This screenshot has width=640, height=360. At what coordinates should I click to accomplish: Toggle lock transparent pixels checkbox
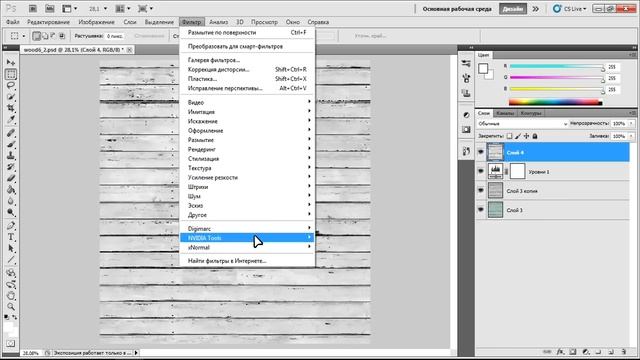point(509,136)
